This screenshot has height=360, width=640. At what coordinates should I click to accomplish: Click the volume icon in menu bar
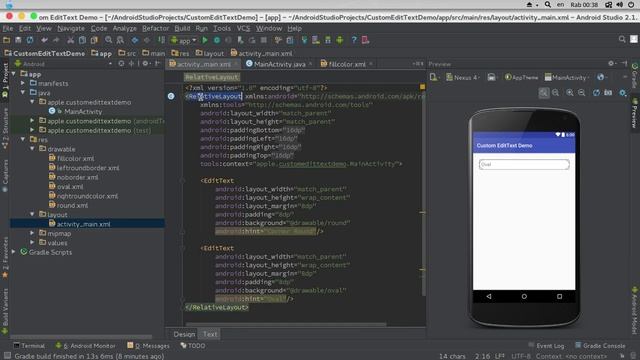(620, 4)
